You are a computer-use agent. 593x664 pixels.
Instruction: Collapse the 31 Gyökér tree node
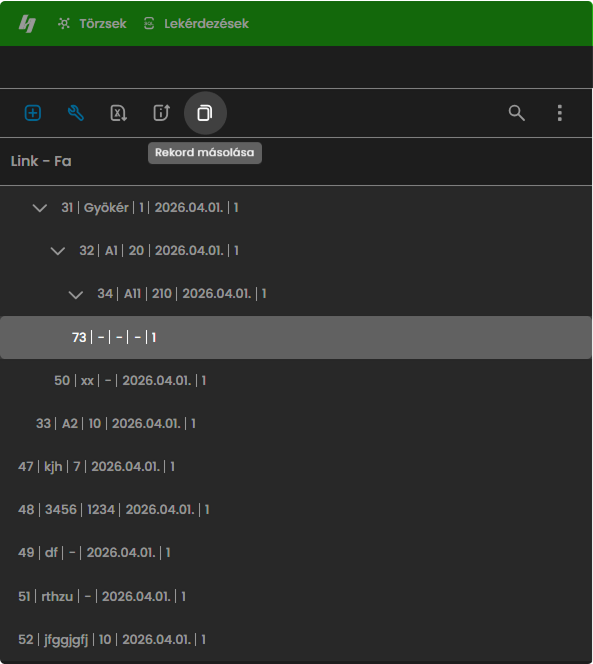[40, 208]
